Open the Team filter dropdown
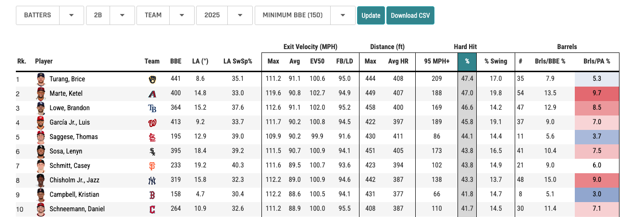644x217 pixels. click(x=165, y=15)
